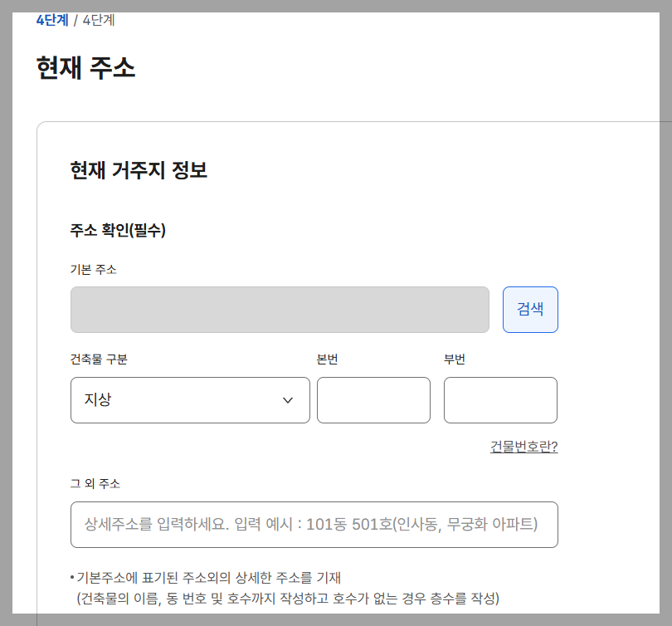Click the 기본 주소 label text

(x=93, y=269)
